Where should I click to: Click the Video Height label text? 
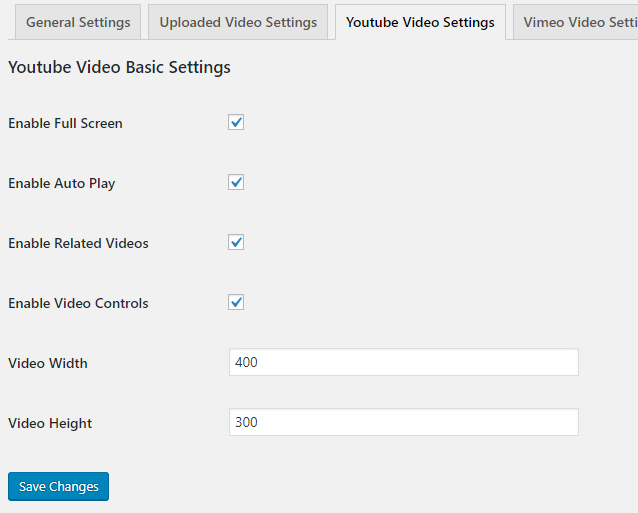(x=50, y=423)
